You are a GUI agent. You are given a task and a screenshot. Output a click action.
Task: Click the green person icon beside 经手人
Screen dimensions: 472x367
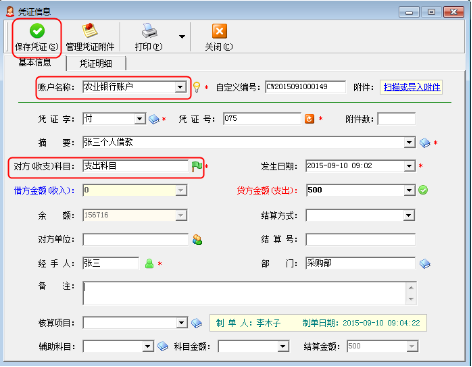pyautogui.click(x=149, y=264)
